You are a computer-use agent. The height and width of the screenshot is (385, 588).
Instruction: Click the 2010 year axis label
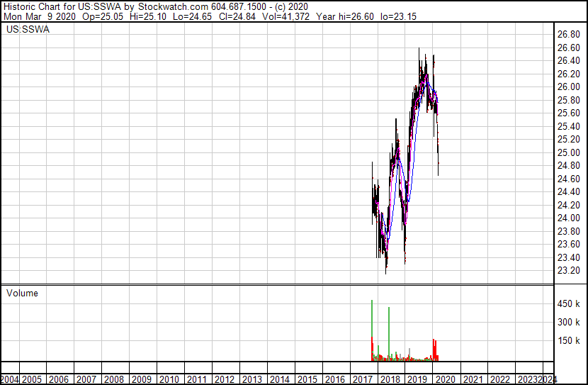(x=169, y=379)
